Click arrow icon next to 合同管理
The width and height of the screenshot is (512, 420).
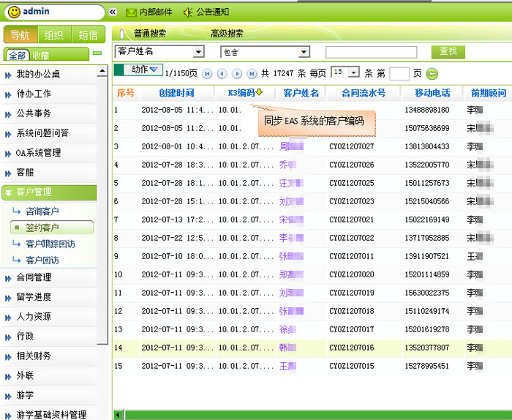pyautogui.click(x=8, y=278)
